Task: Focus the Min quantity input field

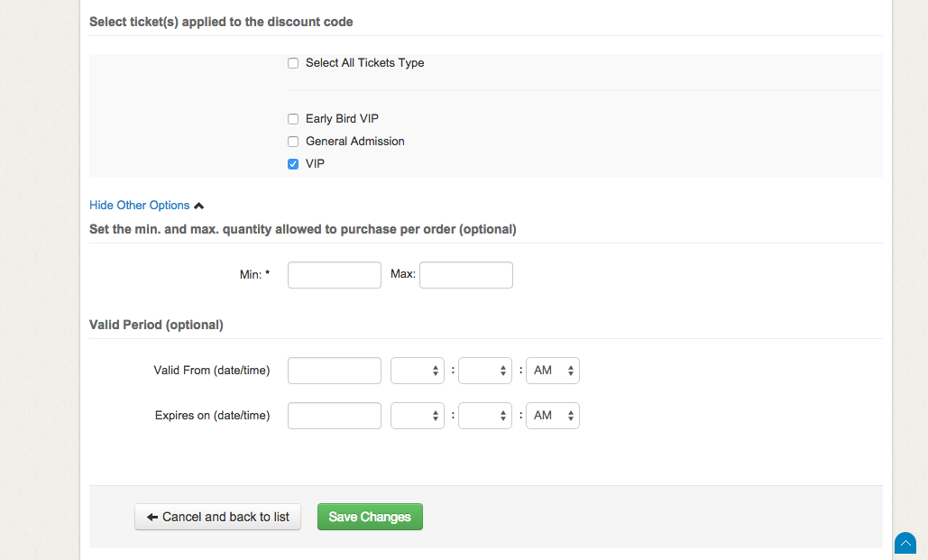Action: click(335, 275)
